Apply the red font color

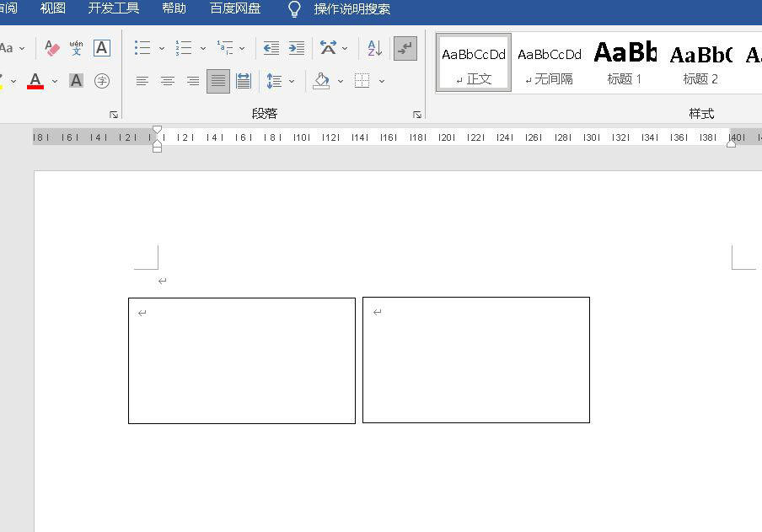point(35,81)
